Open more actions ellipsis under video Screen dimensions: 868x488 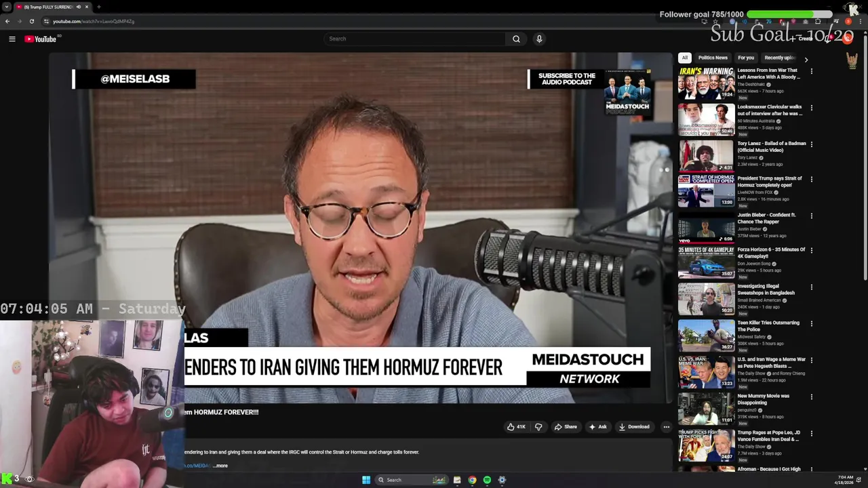pos(666,427)
